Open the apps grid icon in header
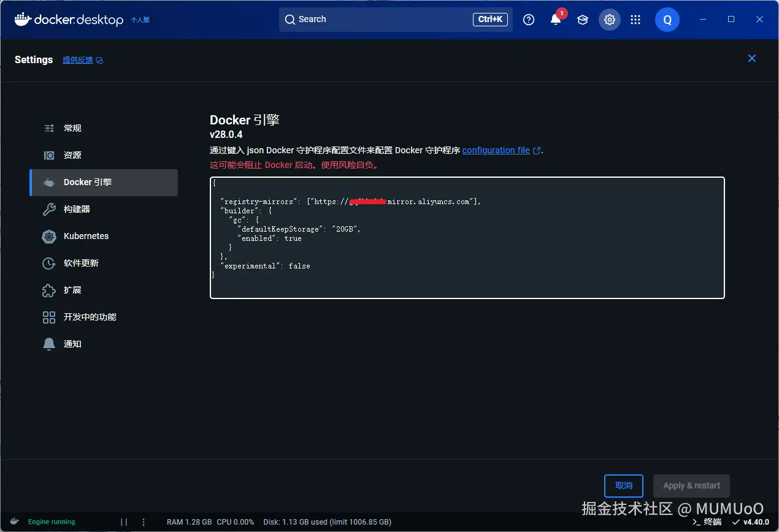Image resolution: width=779 pixels, height=532 pixels. coord(635,20)
